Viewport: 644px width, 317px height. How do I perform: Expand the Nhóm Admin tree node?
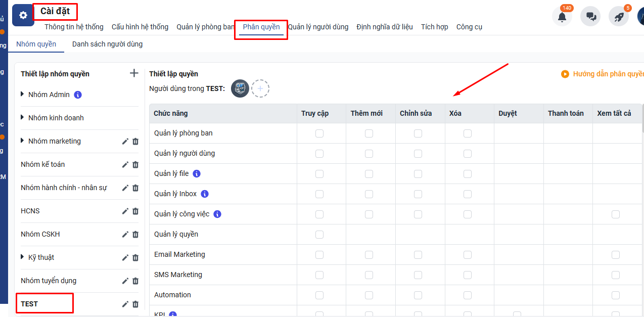[23, 95]
